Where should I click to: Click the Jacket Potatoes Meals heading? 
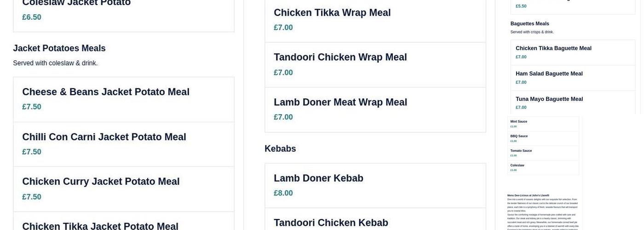coord(59,48)
